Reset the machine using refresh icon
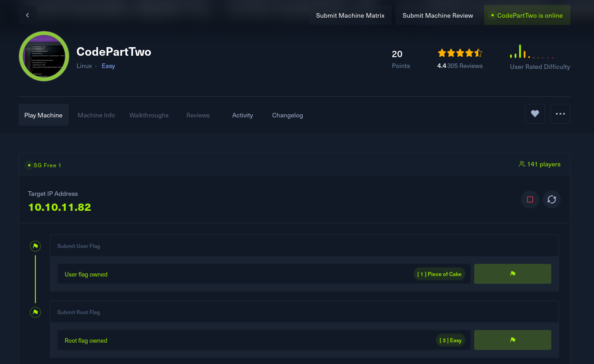 tap(552, 199)
